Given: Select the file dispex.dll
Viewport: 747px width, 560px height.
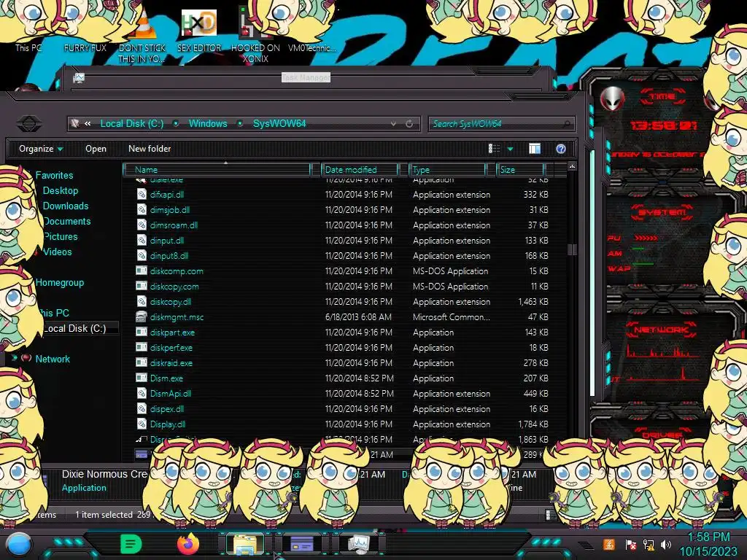Looking at the screenshot, I should 167,408.
